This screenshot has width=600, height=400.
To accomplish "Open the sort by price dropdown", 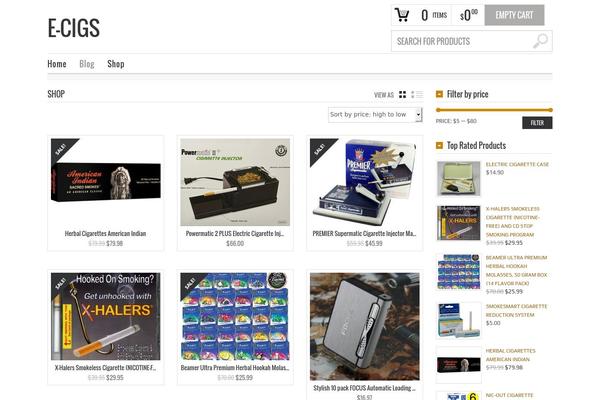I will pos(375,114).
